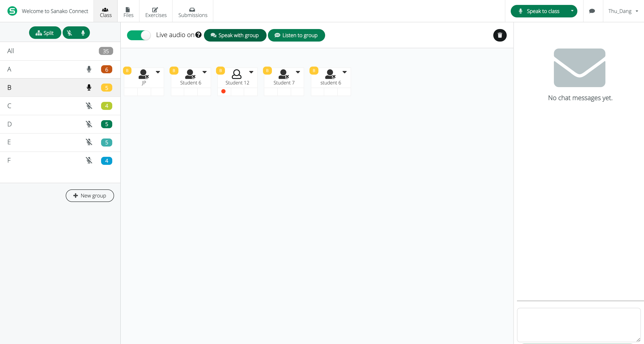The width and height of the screenshot is (644, 344).
Task: Select group F in the list
Action: click(60, 160)
